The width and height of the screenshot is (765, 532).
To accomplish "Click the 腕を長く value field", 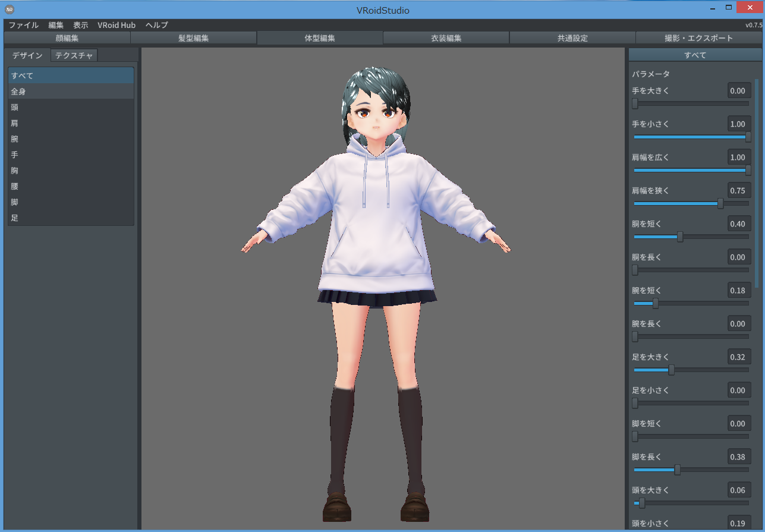I will coord(739,324).
